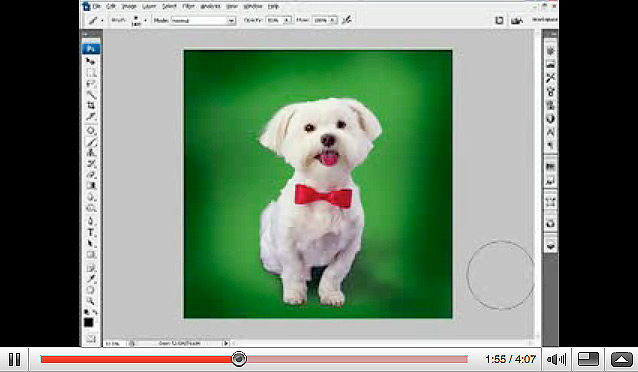
Task: Select the Lasso tool
Action: point(91,83)
